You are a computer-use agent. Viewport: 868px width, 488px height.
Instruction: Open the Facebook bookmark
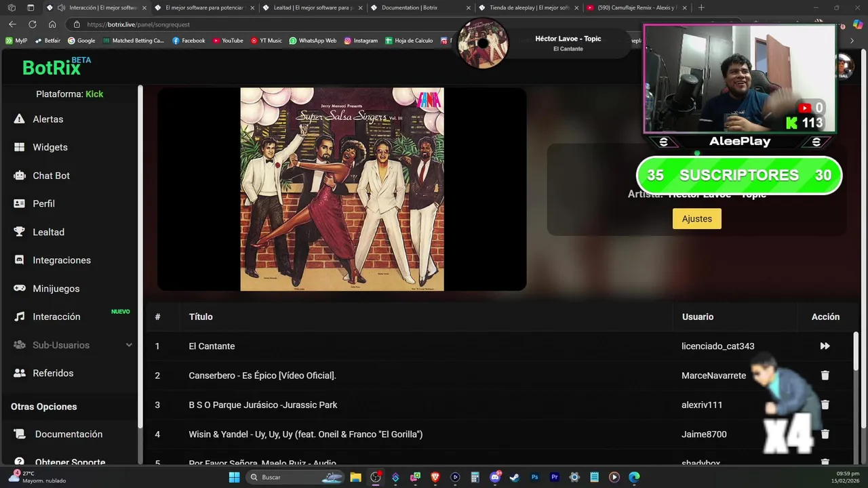pos(189,41)
